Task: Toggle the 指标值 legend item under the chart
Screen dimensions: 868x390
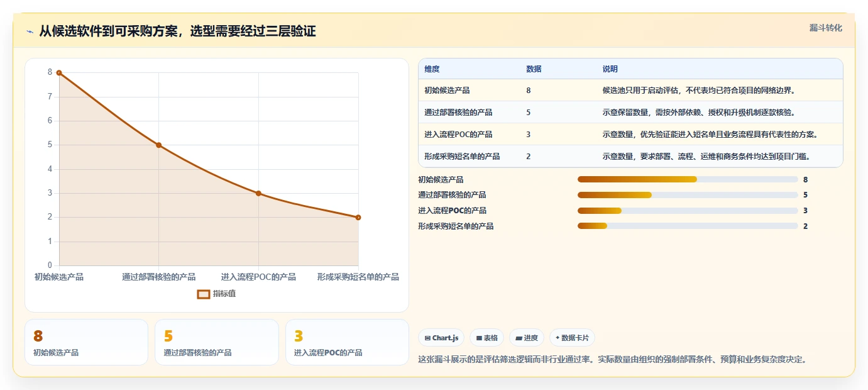Action: (x=216, y=294)
